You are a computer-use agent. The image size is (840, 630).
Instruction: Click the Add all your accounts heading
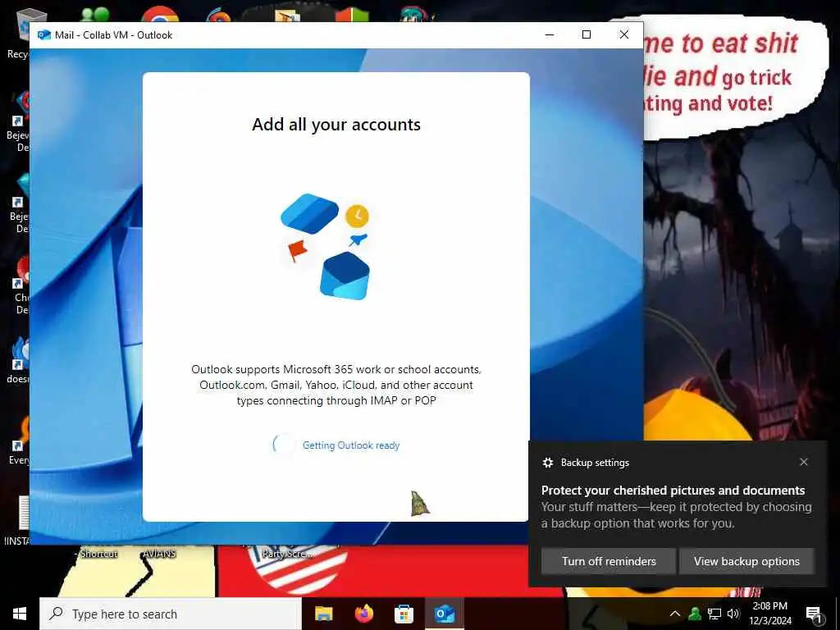[336, 125]
